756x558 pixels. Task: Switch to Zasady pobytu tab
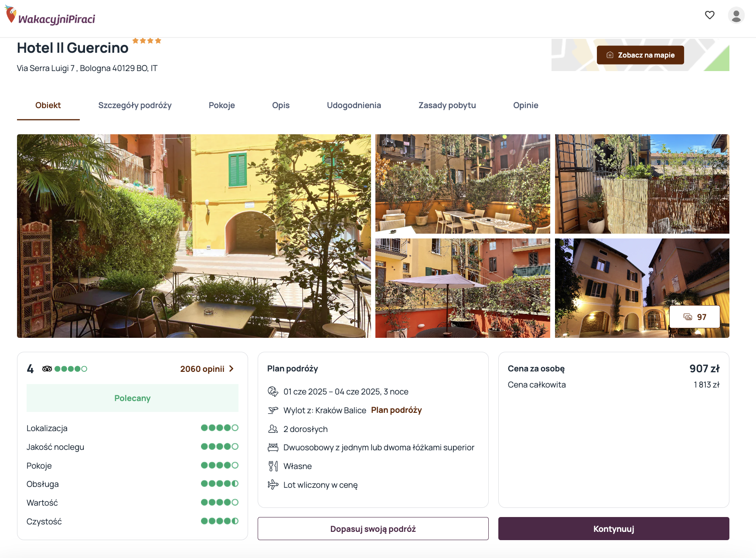447,105
